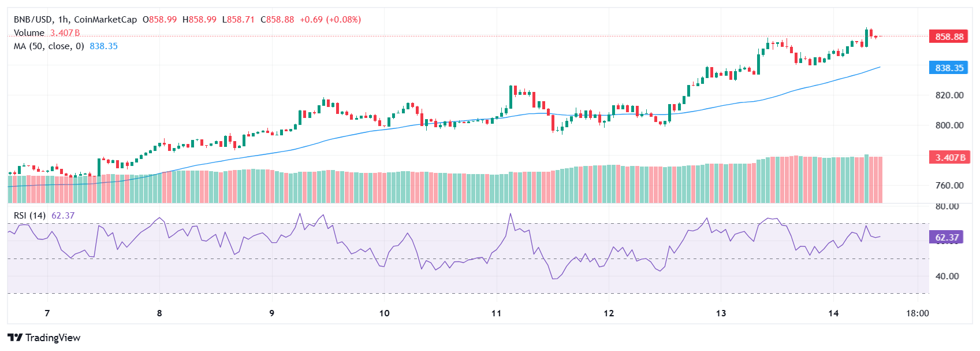
Task: Click the 40.00 RSI axis label
Action: pyautogui.click(x=947, y=276)
